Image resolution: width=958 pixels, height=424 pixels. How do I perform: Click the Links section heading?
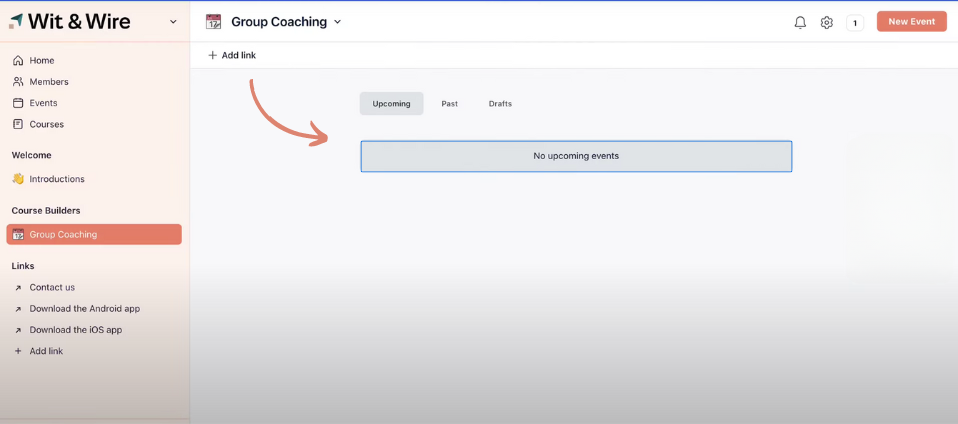(x=23, y=266)
